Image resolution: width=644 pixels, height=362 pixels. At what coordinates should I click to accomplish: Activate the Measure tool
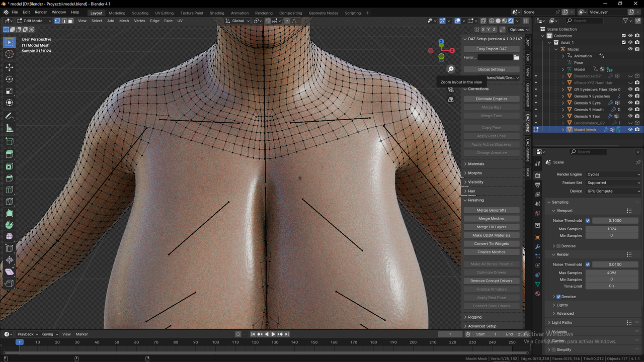point(10,128)
